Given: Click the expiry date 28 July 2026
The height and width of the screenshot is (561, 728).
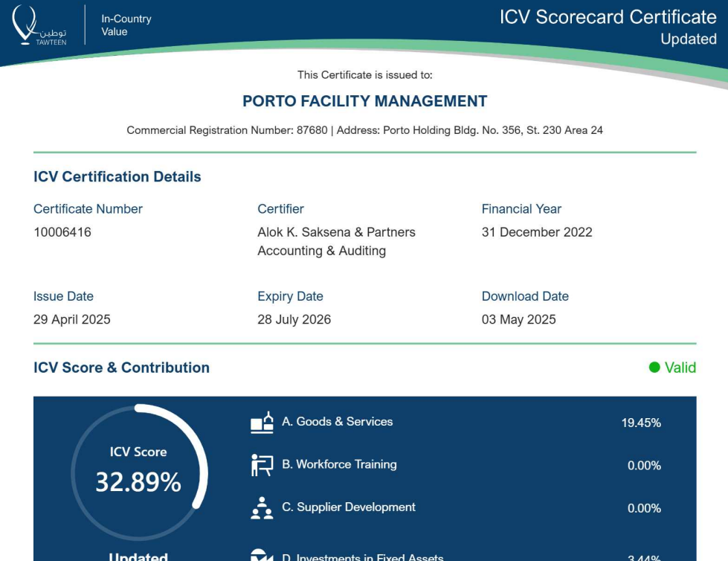Looking at the screenshot, I should coord(294,319).
